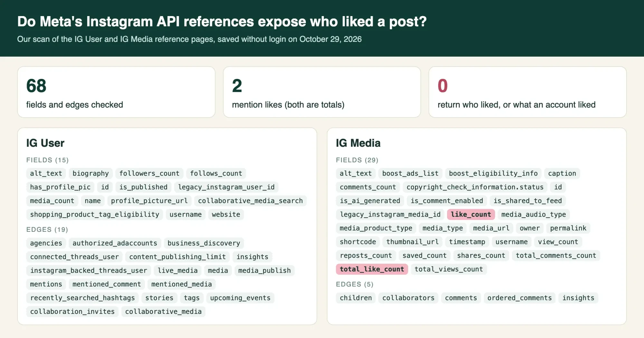Image resolution: width=644 pixels, height=338 pixels.
Task: Click legacy_instagram_media_id chip
Action: point(390,214)
